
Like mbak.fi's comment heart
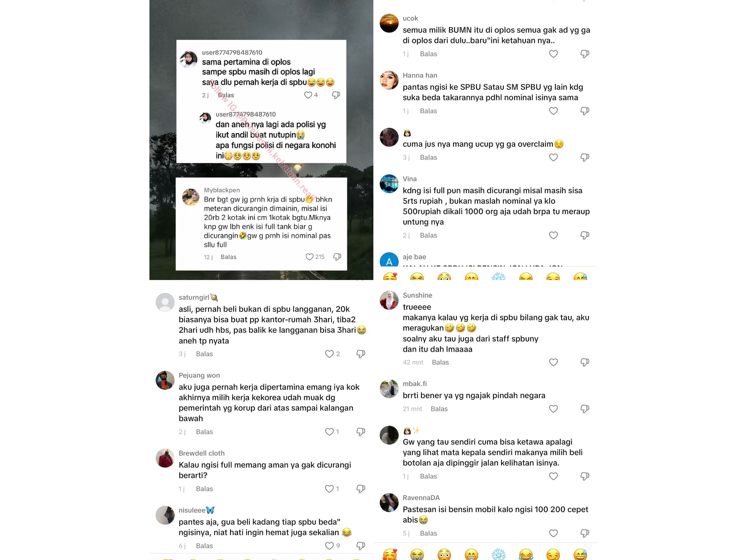553,409
